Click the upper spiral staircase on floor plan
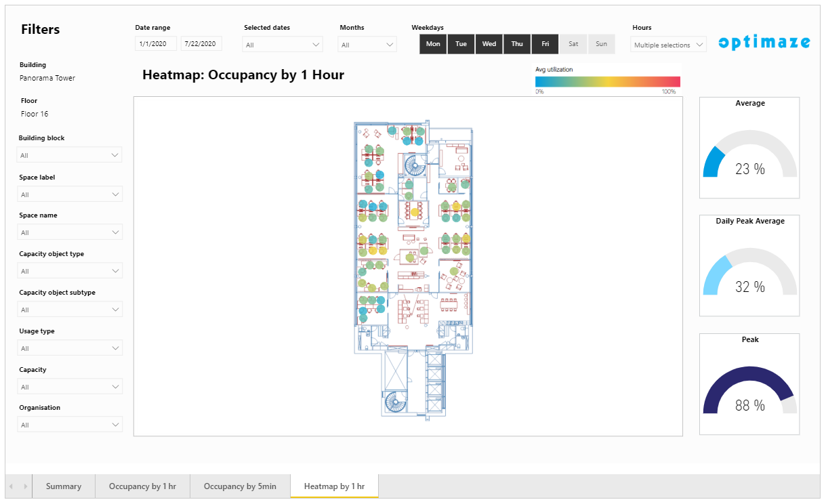Viewport: 826px width, 504px height. point(413,164)
